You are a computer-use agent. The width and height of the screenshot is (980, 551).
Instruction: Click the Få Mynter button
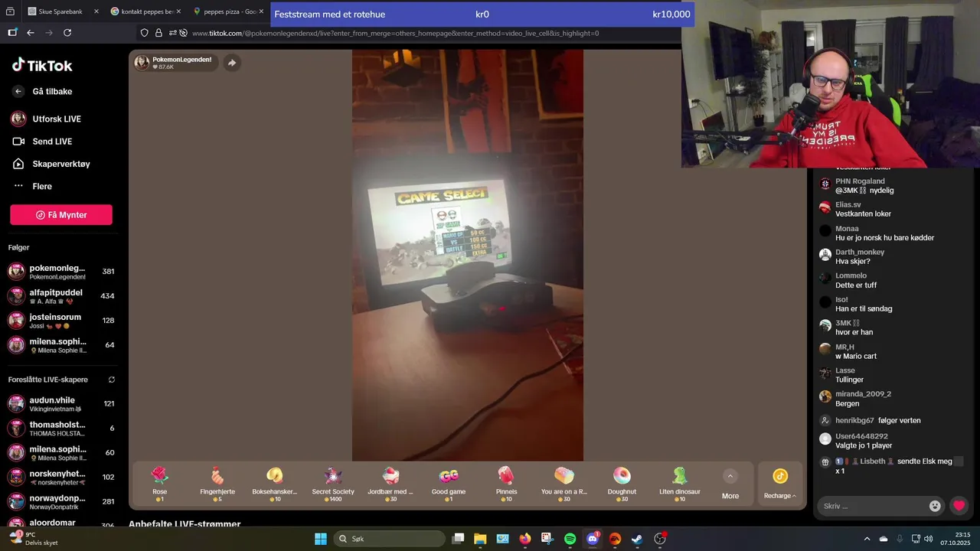click(x=61, y=215)
